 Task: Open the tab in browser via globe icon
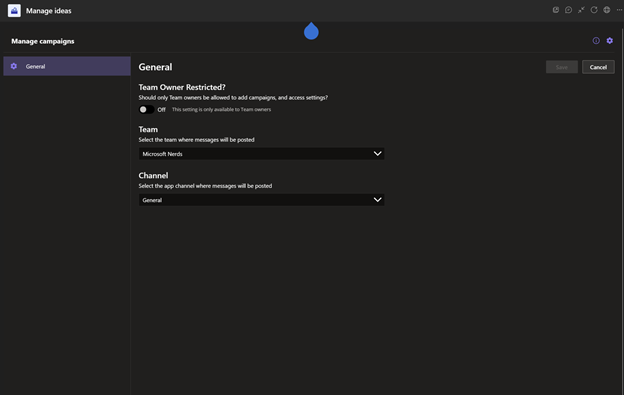click(x=606, y=10)
